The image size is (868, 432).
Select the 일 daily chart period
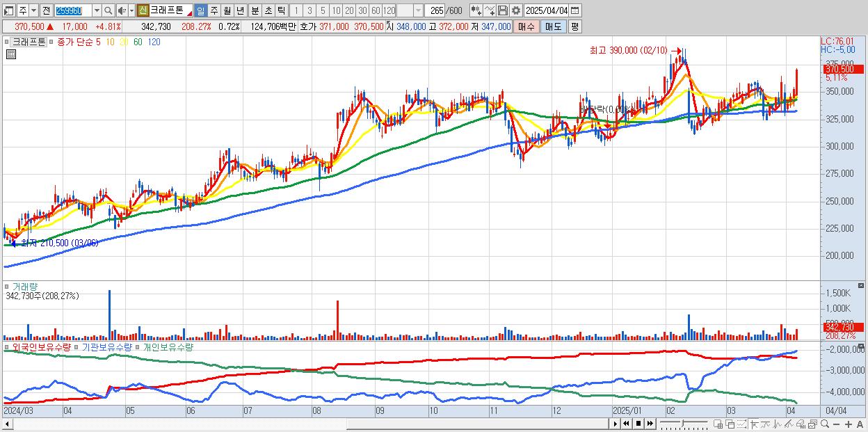coord(200,10)
